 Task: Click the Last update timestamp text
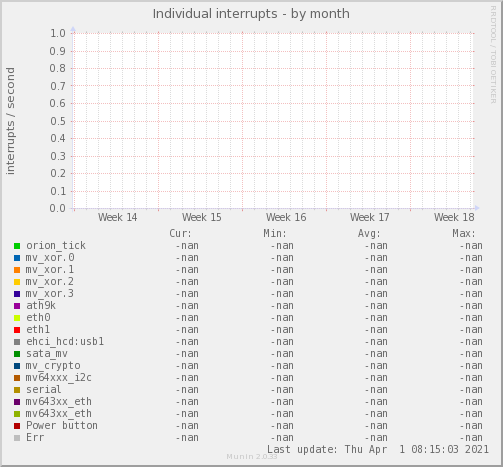(378, 449)
